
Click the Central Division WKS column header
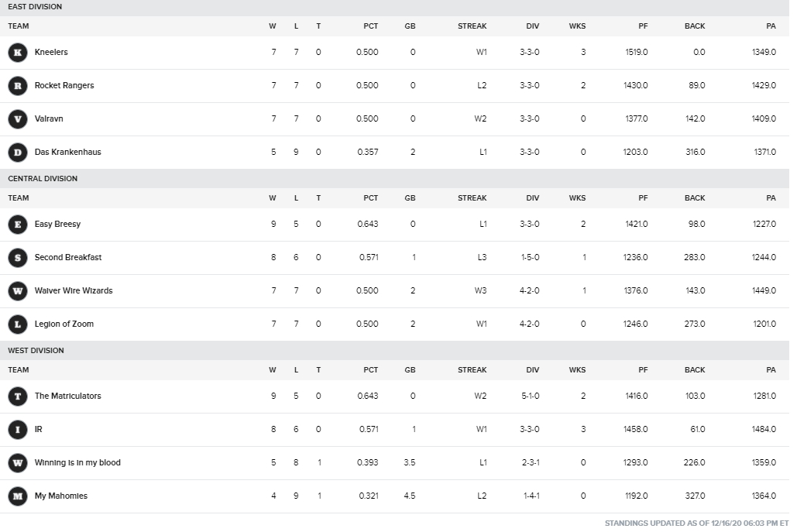(577, 197)
